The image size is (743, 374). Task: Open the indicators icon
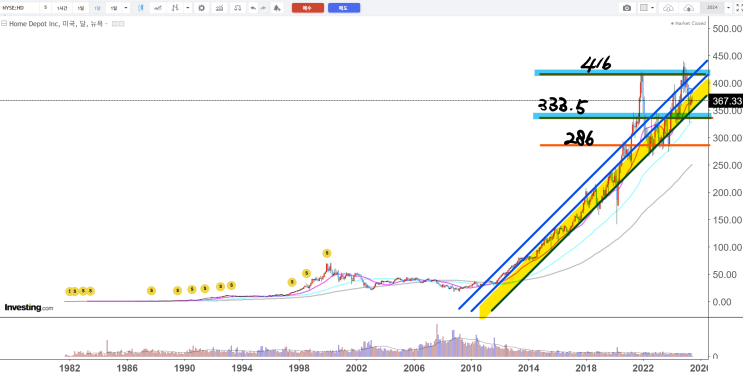219,8
